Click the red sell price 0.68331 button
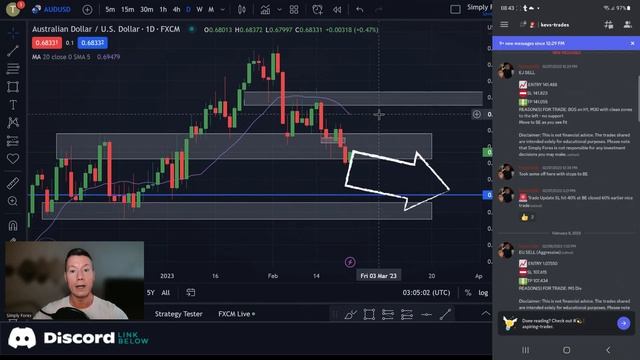The image size is (640, 360). [47, 43]
